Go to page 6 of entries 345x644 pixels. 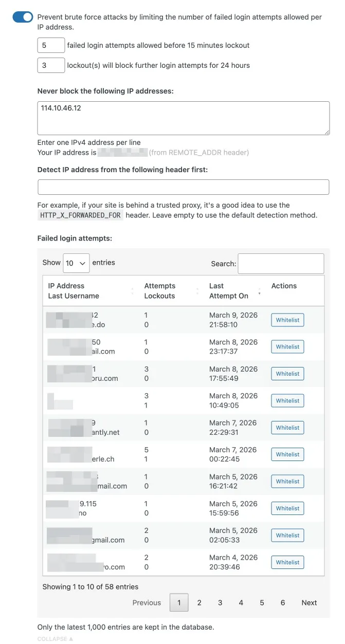283,602
